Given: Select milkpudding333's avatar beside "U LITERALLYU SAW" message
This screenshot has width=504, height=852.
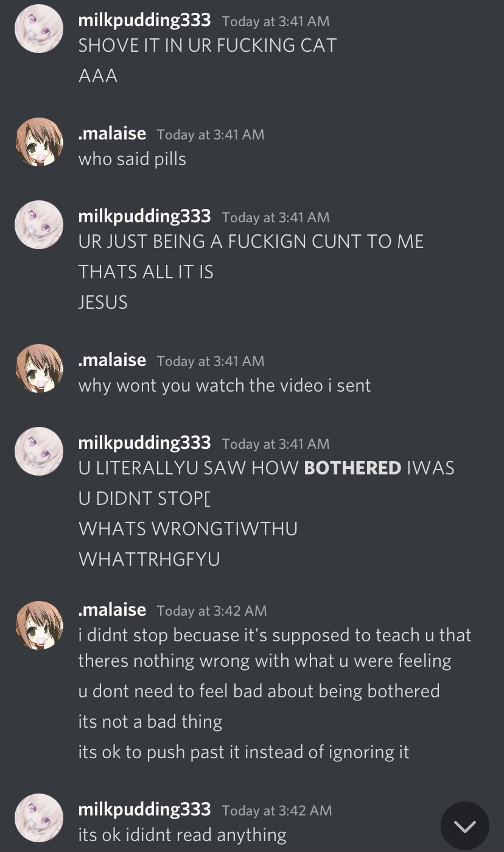Looking at the screenshot, I should [x=39, y=451].
